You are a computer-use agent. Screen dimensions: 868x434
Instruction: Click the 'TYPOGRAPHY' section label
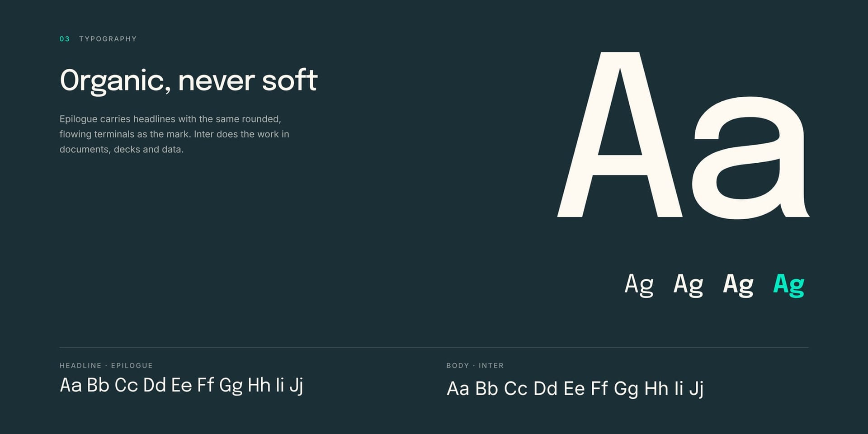tap(108, 39)
